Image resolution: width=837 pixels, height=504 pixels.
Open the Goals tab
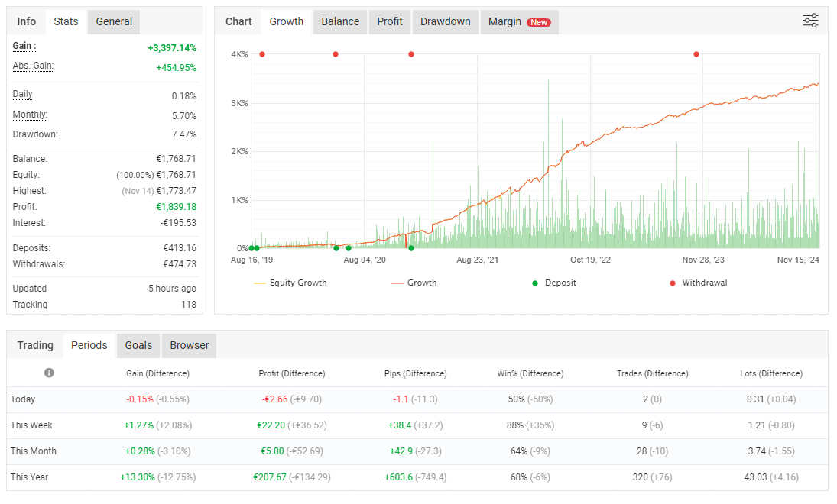tap(138, 345)
